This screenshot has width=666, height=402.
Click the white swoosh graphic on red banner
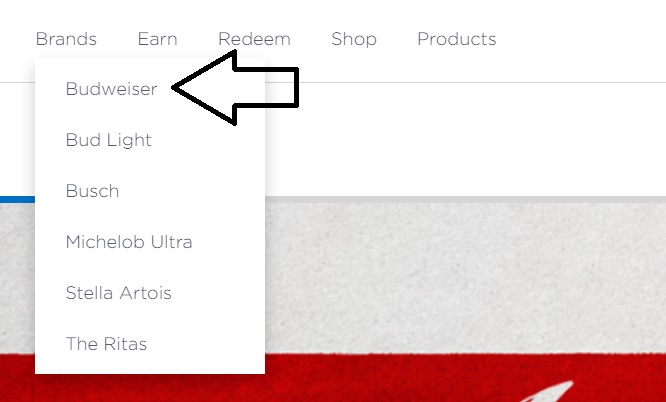pyautogui.click(x=548, y=392)
